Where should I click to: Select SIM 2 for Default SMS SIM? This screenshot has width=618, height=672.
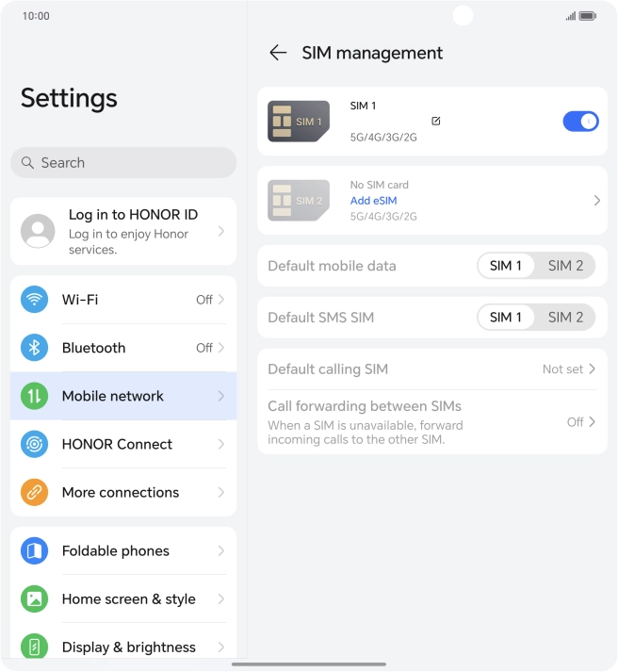565,317
